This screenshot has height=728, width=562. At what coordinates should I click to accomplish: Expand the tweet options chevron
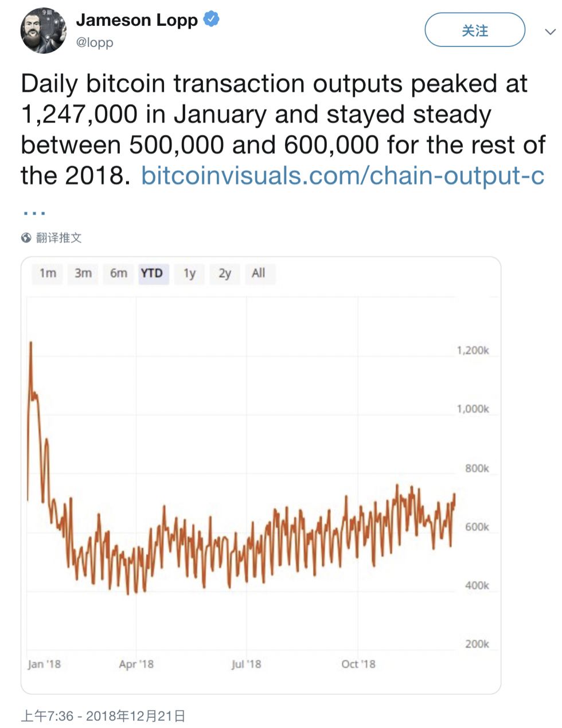point(549,32)
